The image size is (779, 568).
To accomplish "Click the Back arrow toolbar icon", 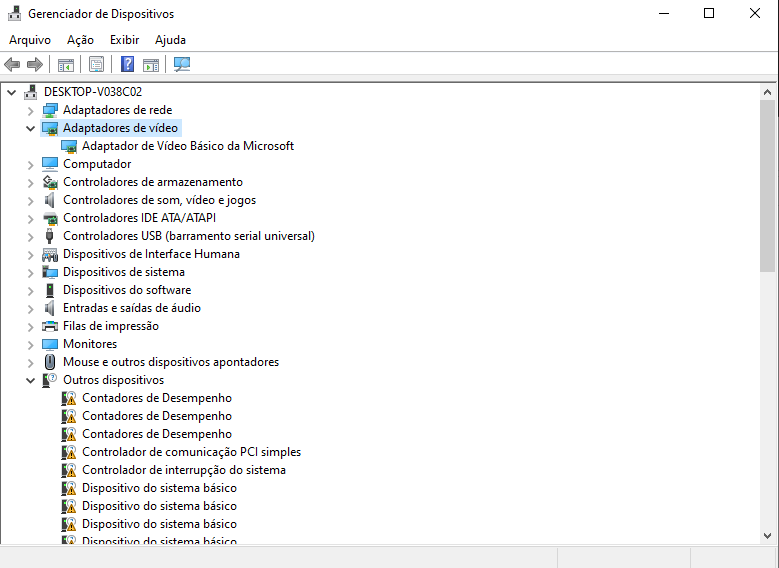I will (12, 64).
